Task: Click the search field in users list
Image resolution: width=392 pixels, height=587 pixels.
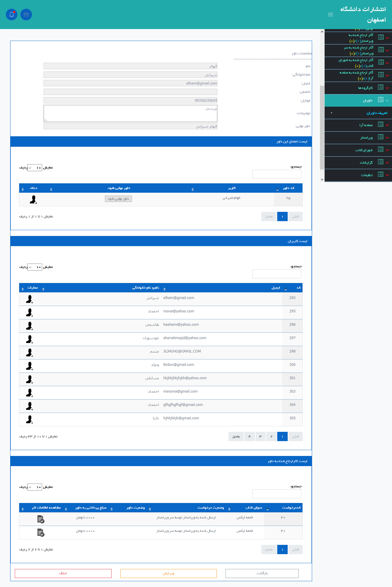Action: coord(277,274)
